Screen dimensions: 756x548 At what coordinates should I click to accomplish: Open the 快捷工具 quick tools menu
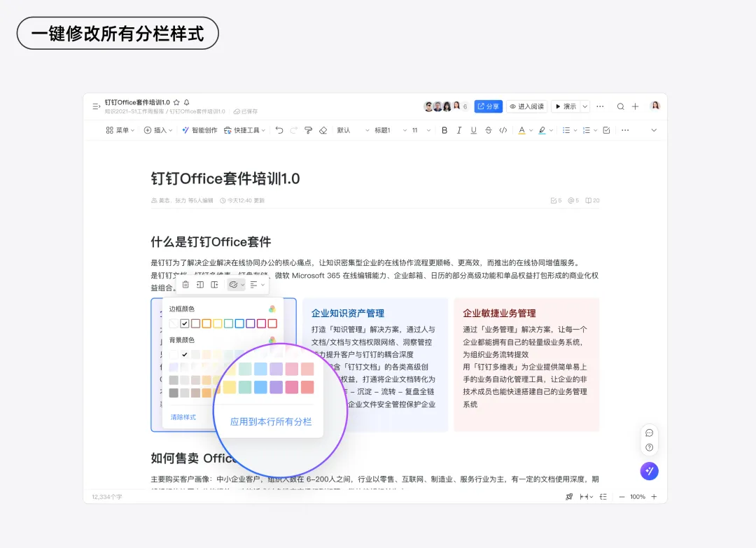pyautogui.click(x=244, y=130)
